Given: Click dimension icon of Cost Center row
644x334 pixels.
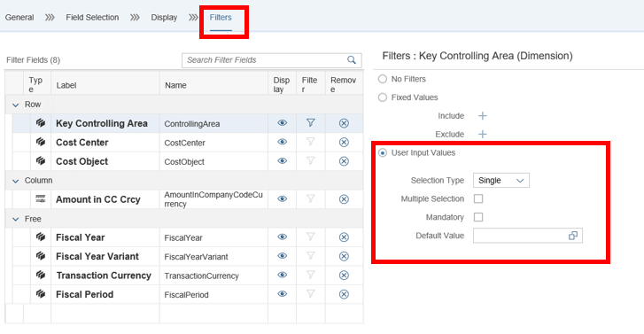Looking at the screenshot, I should pyautogui.click(x=40, y=142).
